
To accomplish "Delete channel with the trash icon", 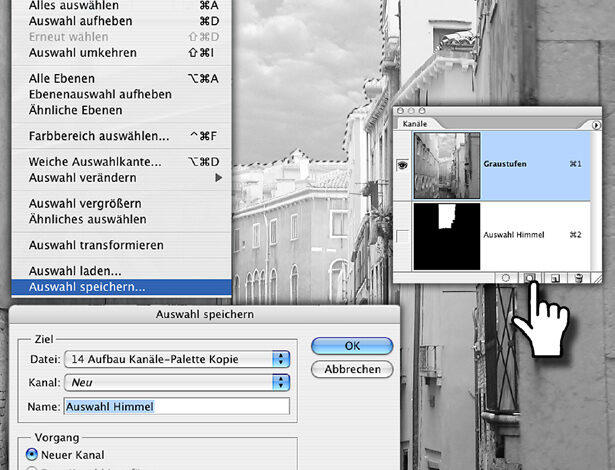I will (579, 278).
